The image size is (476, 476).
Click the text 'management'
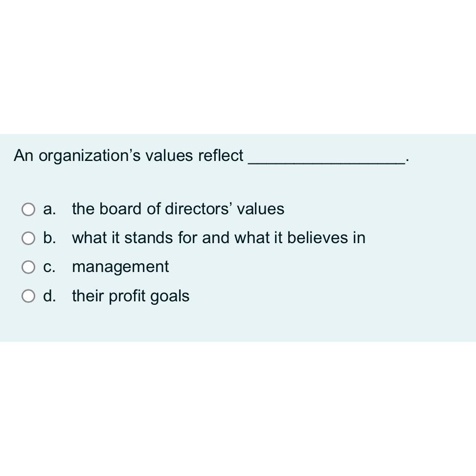point(120,267)
